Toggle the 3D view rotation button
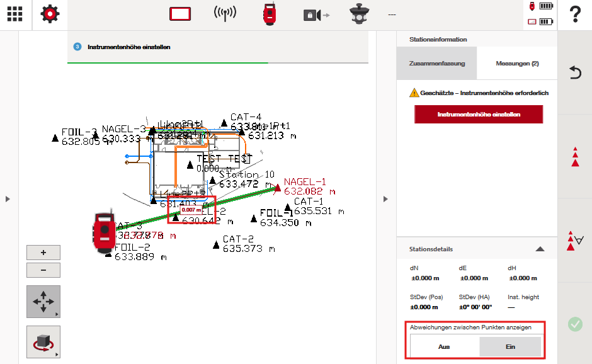This screenshot has height=364, width=592. click(43, 342)
